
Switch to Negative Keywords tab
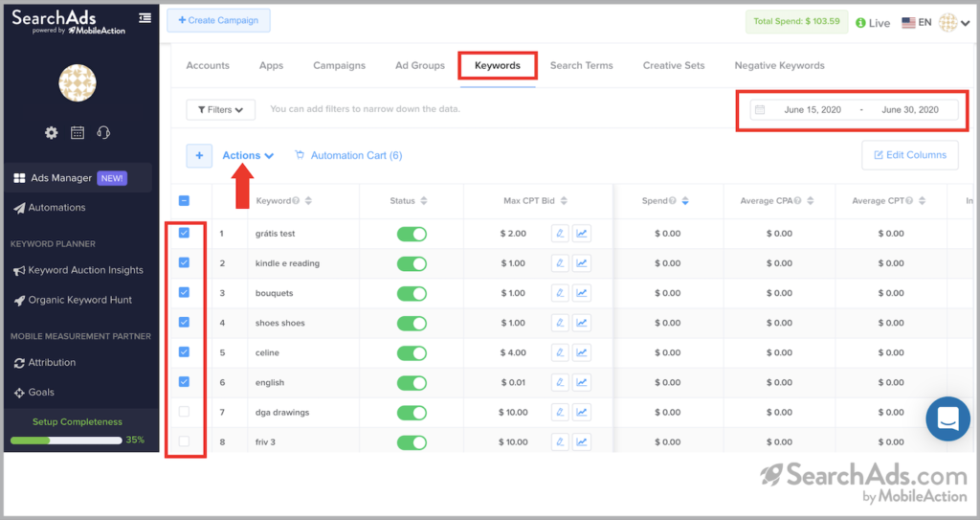[x=779, y=66]
